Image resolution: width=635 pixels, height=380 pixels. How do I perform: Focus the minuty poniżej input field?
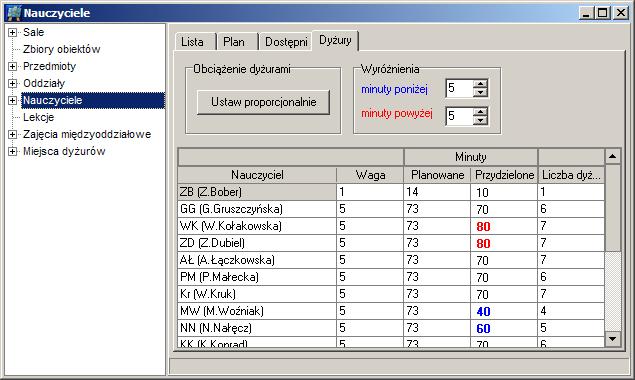[459, 88]
